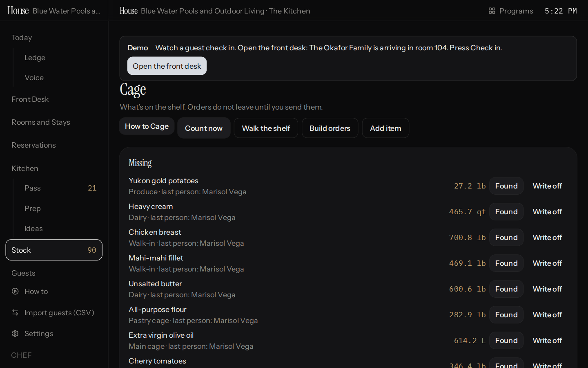
Task: Click the Cherry tomatoes item name
Action: [157, 361]
